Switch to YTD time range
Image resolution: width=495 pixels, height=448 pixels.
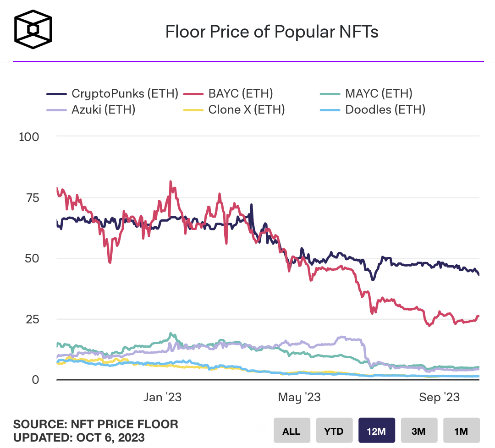pos(334,431)
